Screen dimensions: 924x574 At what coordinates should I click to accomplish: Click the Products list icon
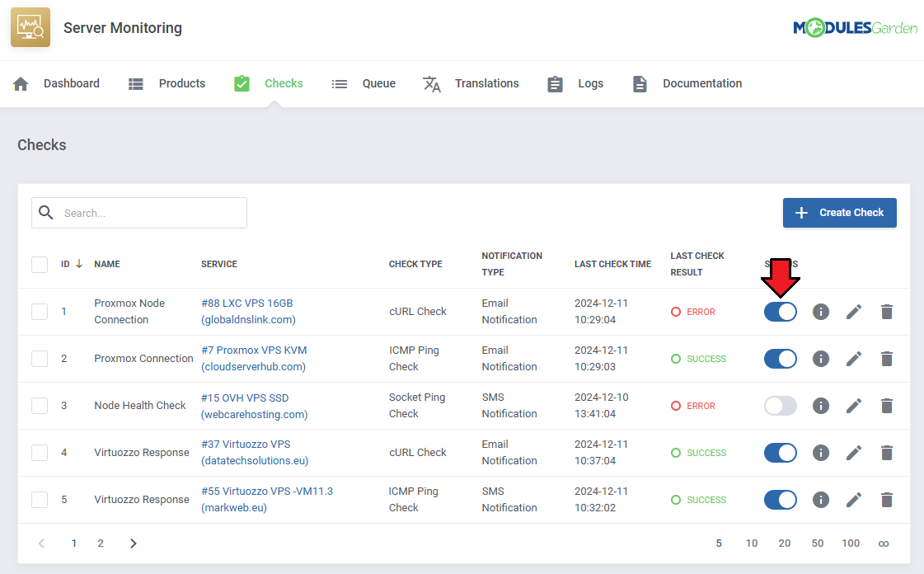136,83
